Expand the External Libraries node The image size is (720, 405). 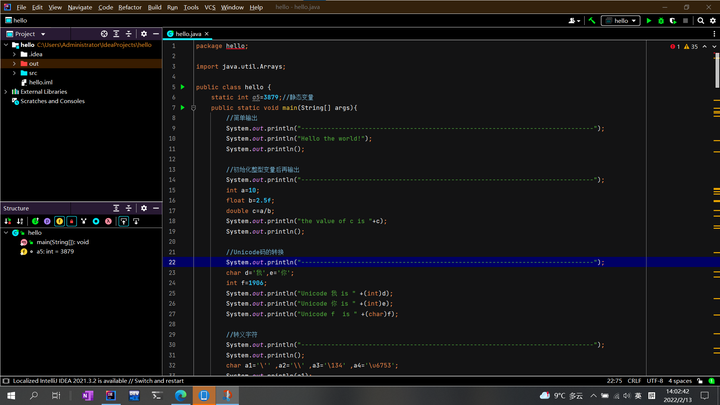[x=4, y=92]
